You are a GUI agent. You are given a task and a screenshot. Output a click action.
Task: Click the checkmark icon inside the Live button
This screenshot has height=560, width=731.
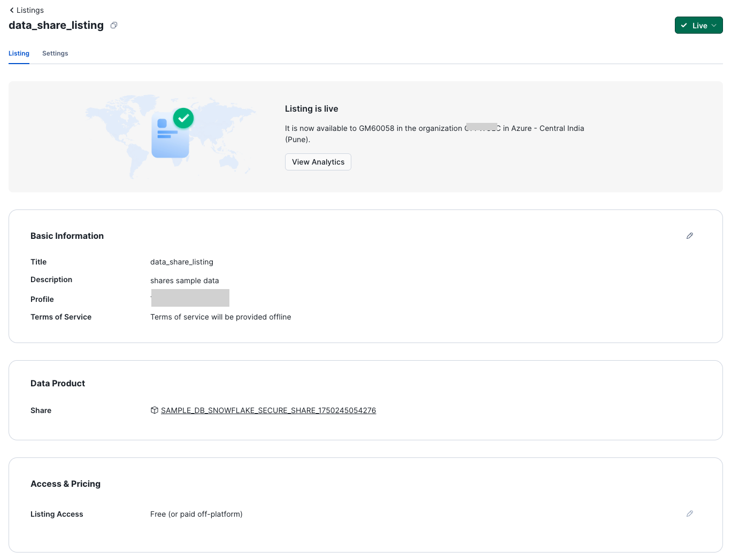(x=684, y=26)
